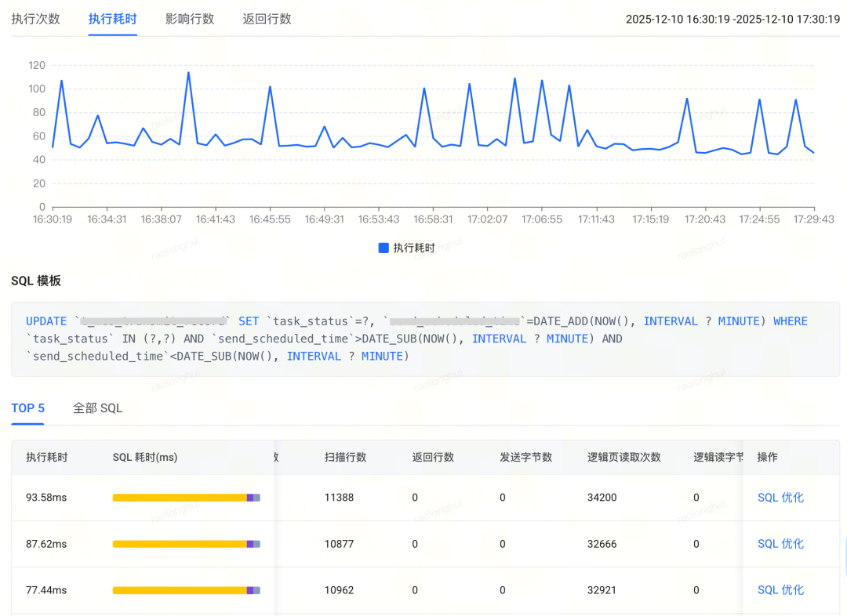Click the 17:29:43 x-axis label
The image size is (847, 616).
(813, 219)
